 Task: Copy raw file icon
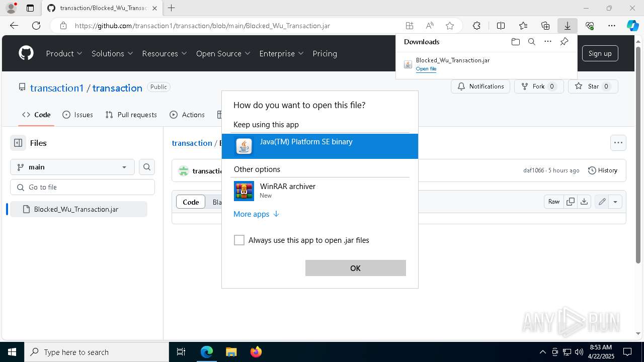(x=571, y=202)
